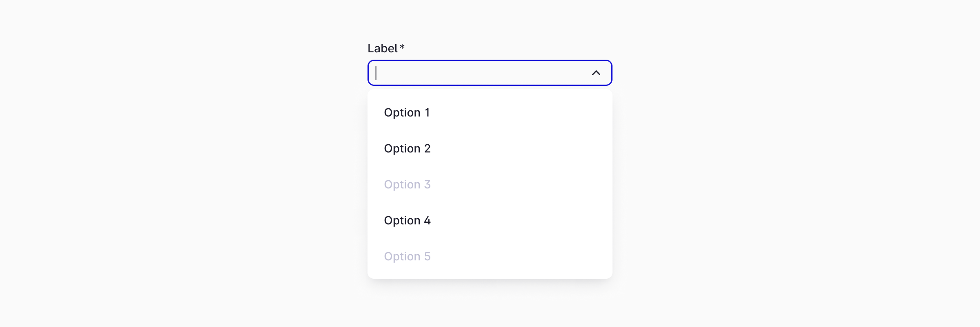
Task: Select the second list item, Option 2
Action: (407, 148)
